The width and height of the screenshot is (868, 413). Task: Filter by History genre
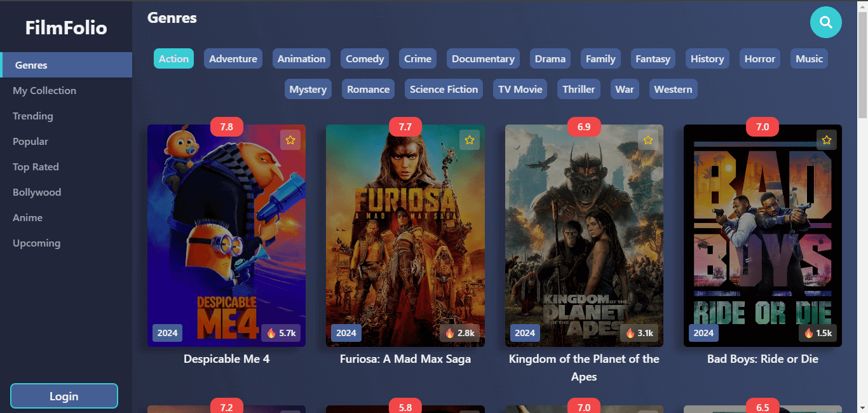pos(707,58)
